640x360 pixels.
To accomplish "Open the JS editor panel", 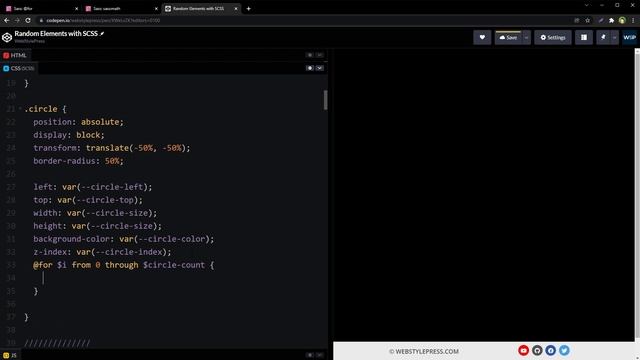I will click(10, 356).
